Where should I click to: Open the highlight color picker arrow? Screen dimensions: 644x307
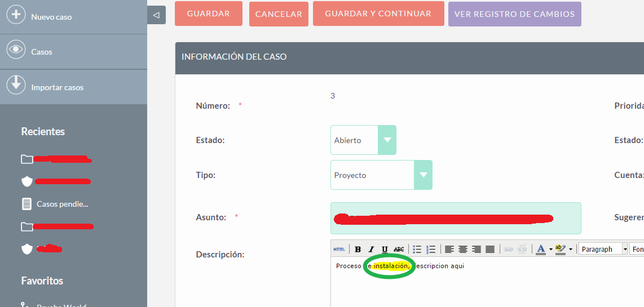(571, 250)
